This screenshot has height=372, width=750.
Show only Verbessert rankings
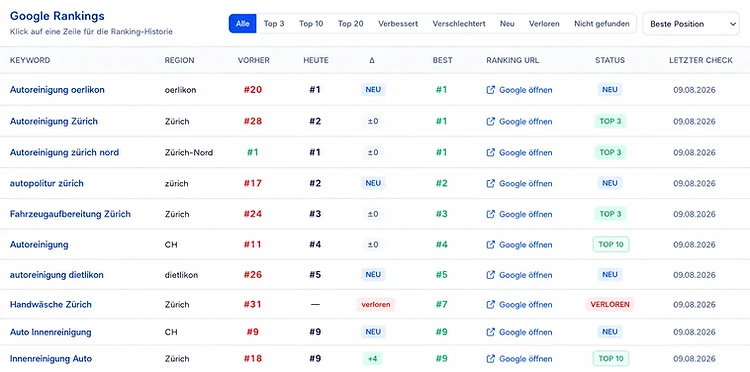398,23
